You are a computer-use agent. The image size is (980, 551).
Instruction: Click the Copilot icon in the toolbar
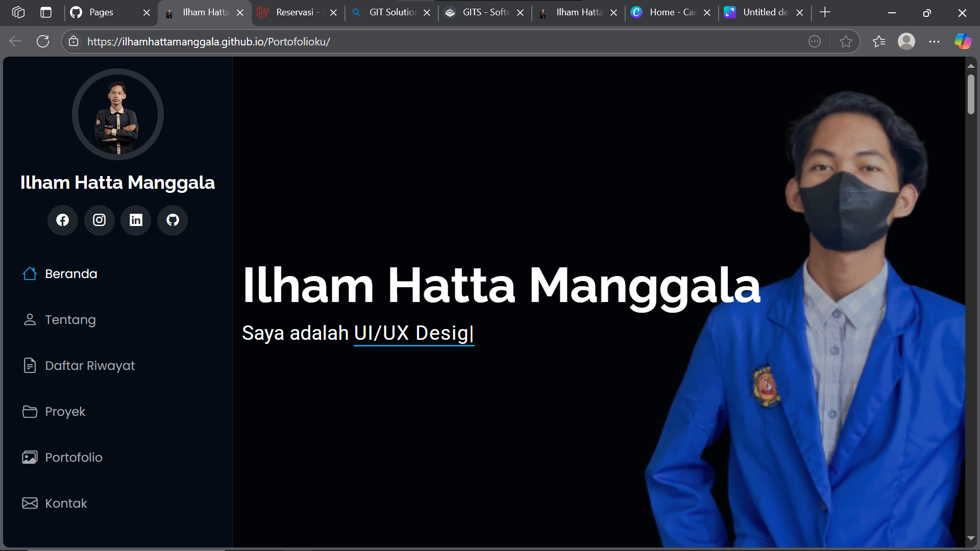[x=963, y=41]
